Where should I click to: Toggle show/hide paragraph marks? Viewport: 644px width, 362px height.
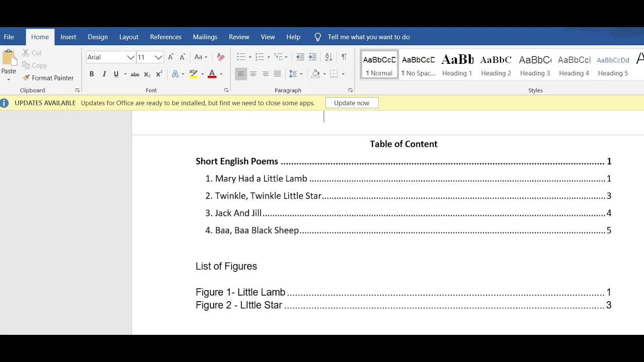344,57
